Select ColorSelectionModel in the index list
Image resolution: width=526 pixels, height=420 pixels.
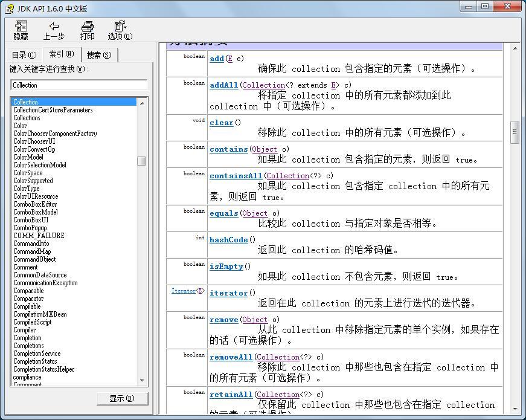click(x=40, y=165)
